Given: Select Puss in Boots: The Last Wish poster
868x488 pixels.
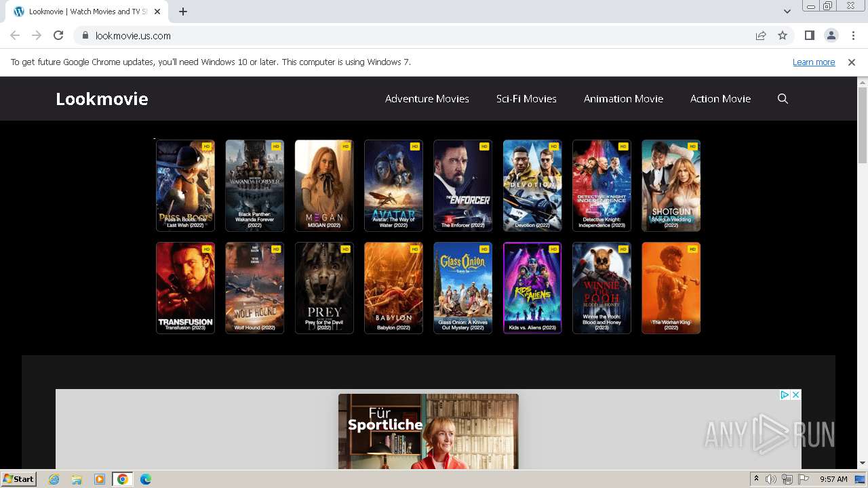Looking at the screenshot, I should [x=185, y=186].
